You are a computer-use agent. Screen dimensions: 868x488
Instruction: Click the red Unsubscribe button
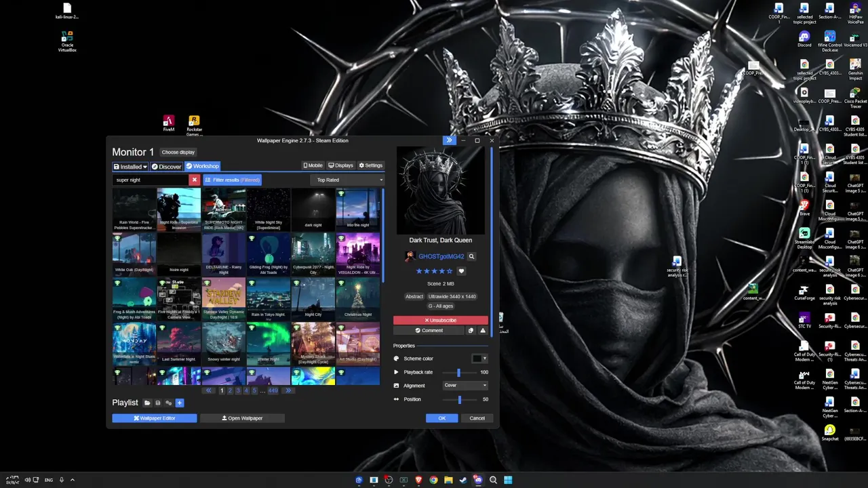[x=441, y=320]
